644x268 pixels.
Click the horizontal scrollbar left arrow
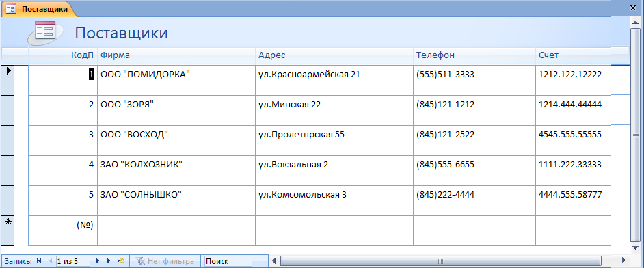273,261
